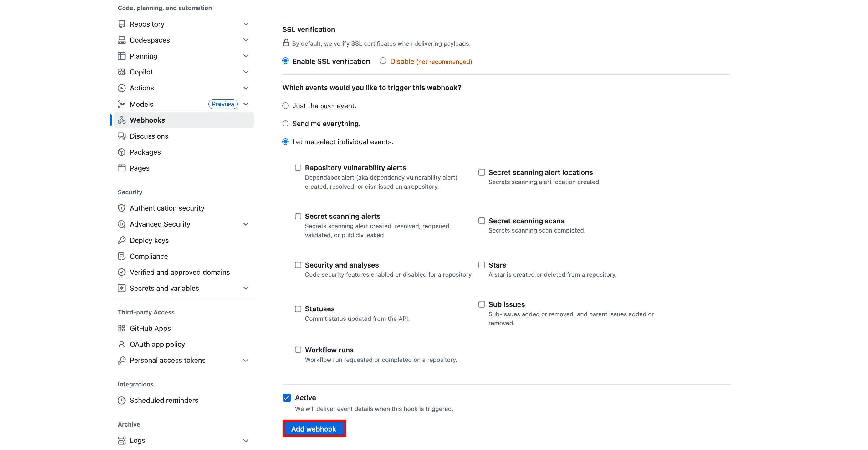
Task: Enable the Stars event checkbox
Action: tap(482, 265)
